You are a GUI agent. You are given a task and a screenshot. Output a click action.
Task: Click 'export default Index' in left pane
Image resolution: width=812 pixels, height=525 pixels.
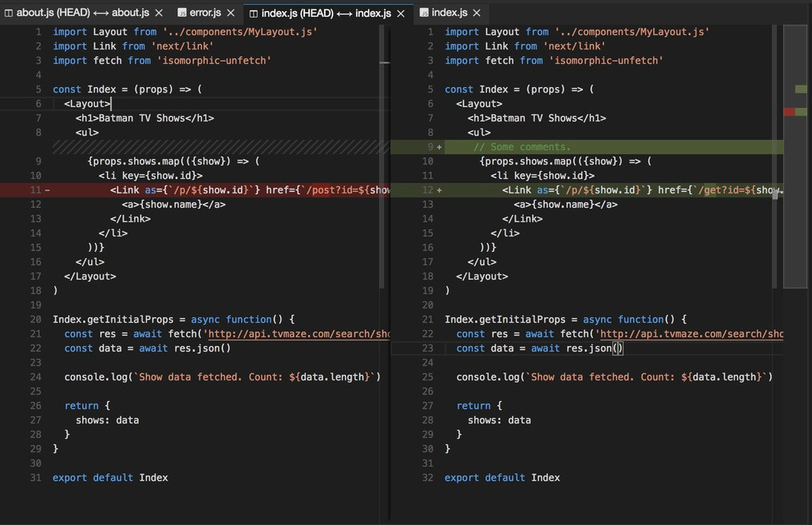[110, 478]
